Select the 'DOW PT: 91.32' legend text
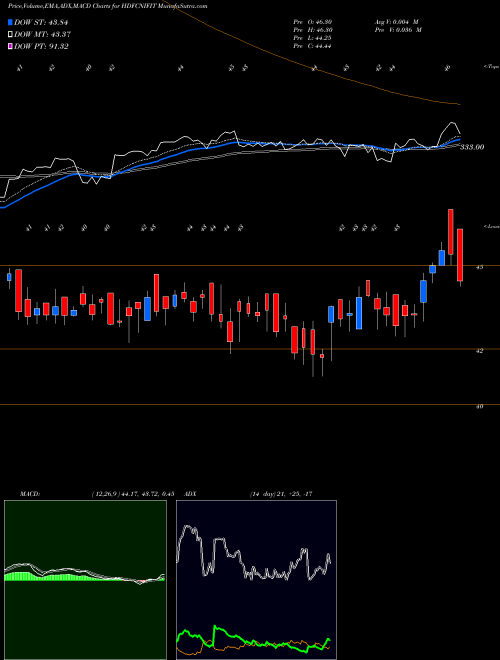Viewport: 500px width, 660px height. coord(41,46)
